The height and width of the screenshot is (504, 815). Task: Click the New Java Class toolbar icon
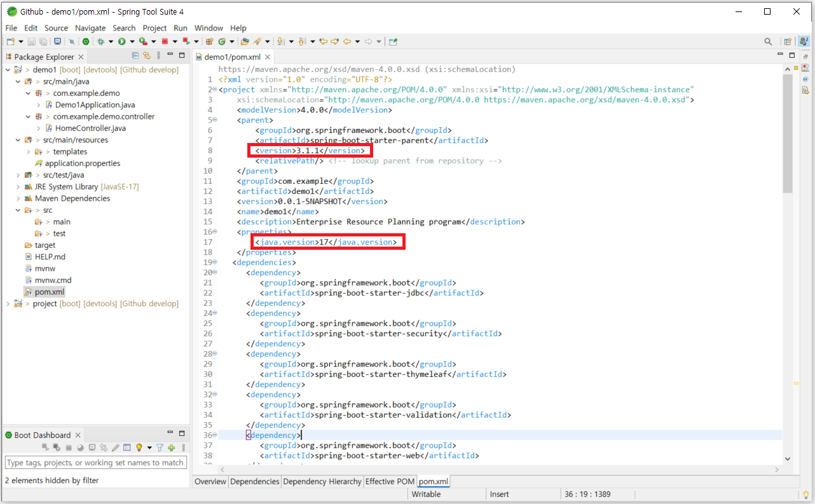[222, 41]
